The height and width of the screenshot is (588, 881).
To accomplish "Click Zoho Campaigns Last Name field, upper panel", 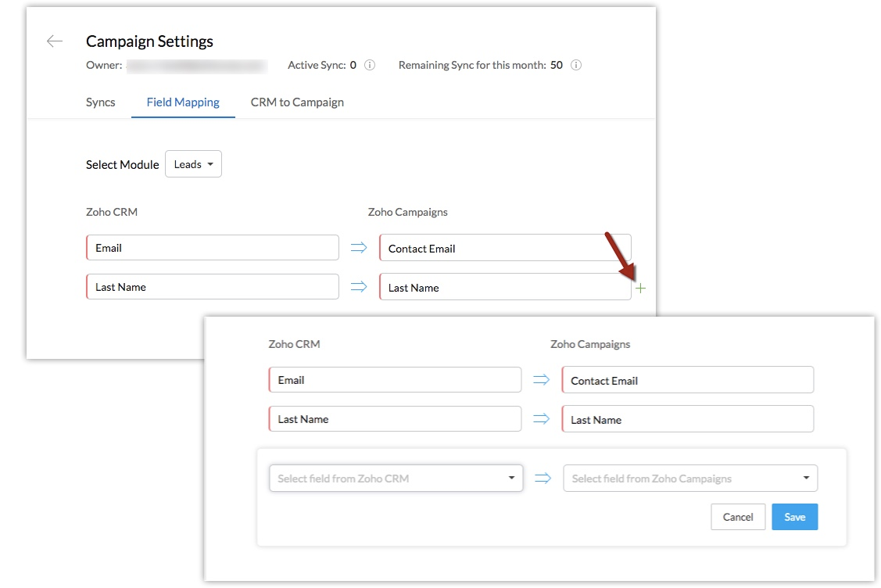I will click(x=505, y=287).
